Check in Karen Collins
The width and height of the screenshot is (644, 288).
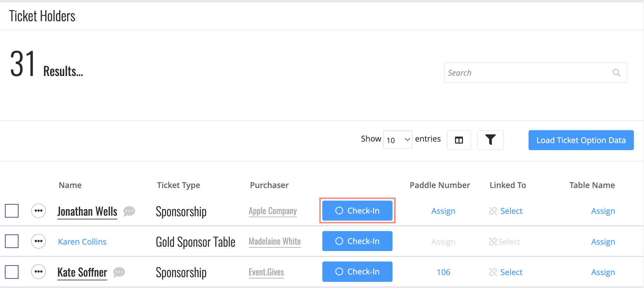[x=357, y=241]
